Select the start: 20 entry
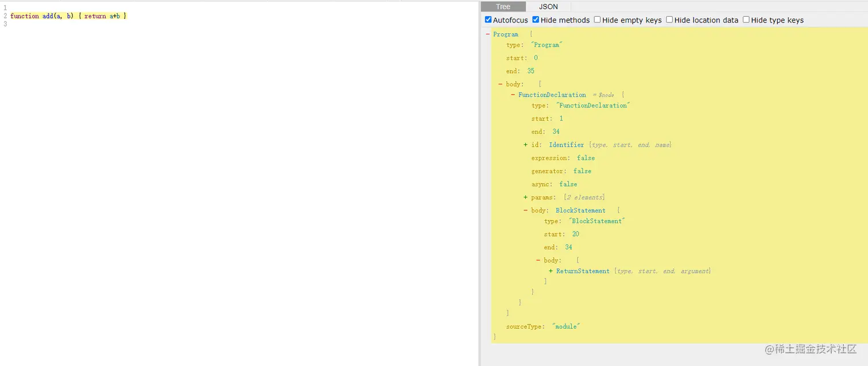 click(x=561, y=234)
